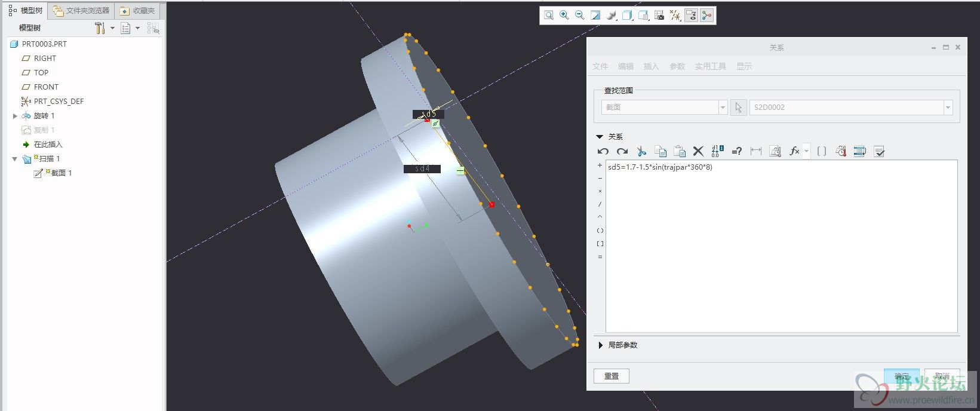The image size is (980, 411).
Task: Click the verify relations checkmark icon
Action: (879, 152)
